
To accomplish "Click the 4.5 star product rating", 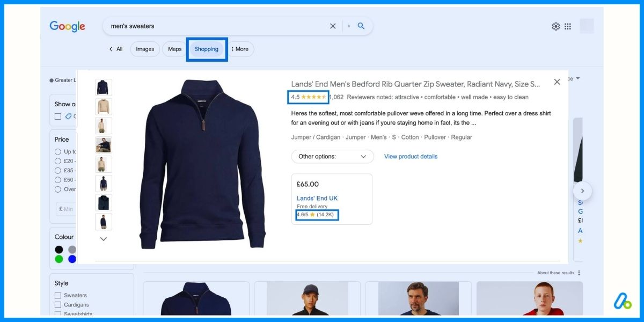I will pos(309,97).
